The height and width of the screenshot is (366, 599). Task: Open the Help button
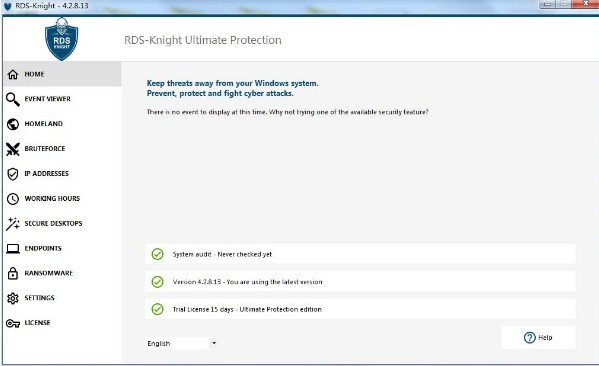click(x=538, y=337)
